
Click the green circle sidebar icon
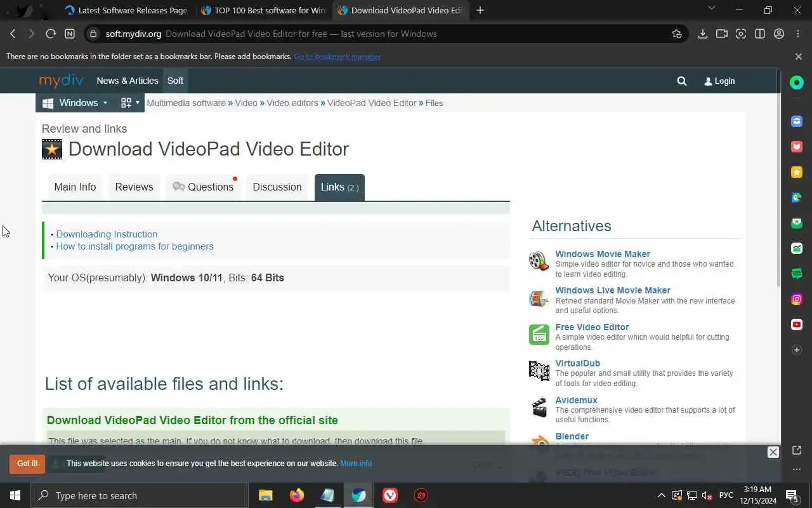(x=797, y=83)
